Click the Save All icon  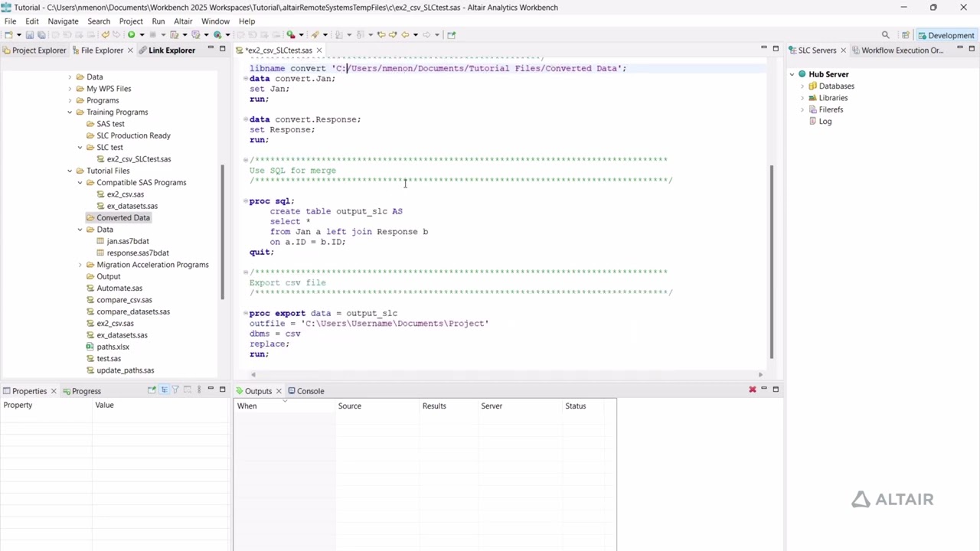(41, 34)
